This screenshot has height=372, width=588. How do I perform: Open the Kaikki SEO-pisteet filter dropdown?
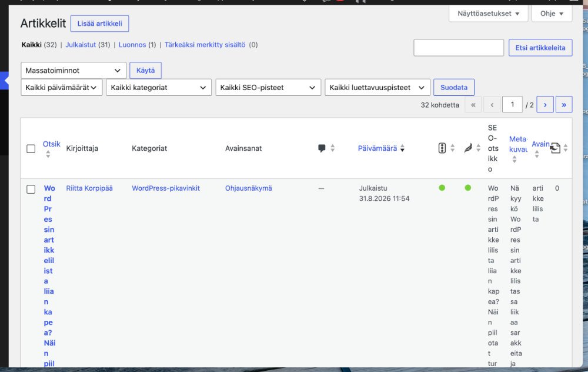click(x=268, y=88)
